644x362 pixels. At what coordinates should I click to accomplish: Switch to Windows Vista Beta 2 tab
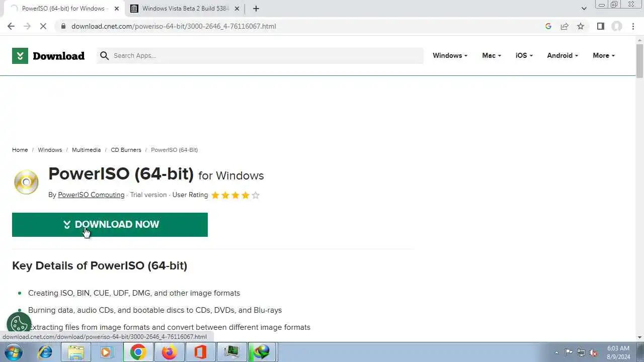tap(185, 9)
